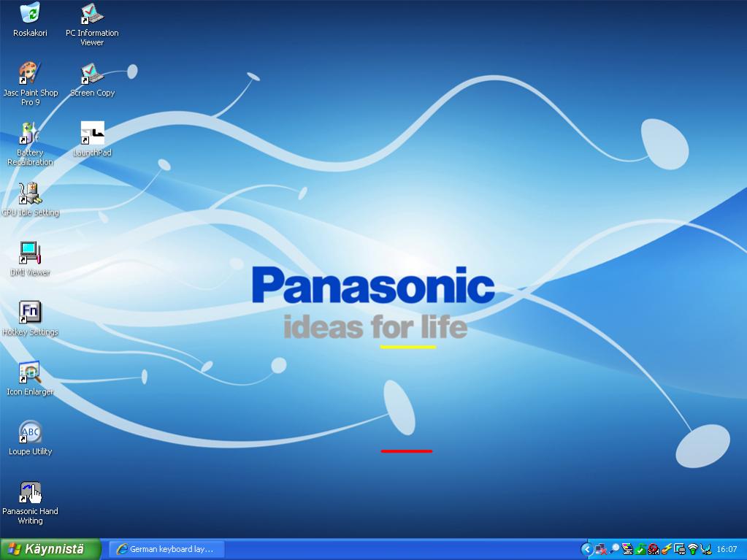Select the Loupe Utility shortcut

[x=30, y=438]
